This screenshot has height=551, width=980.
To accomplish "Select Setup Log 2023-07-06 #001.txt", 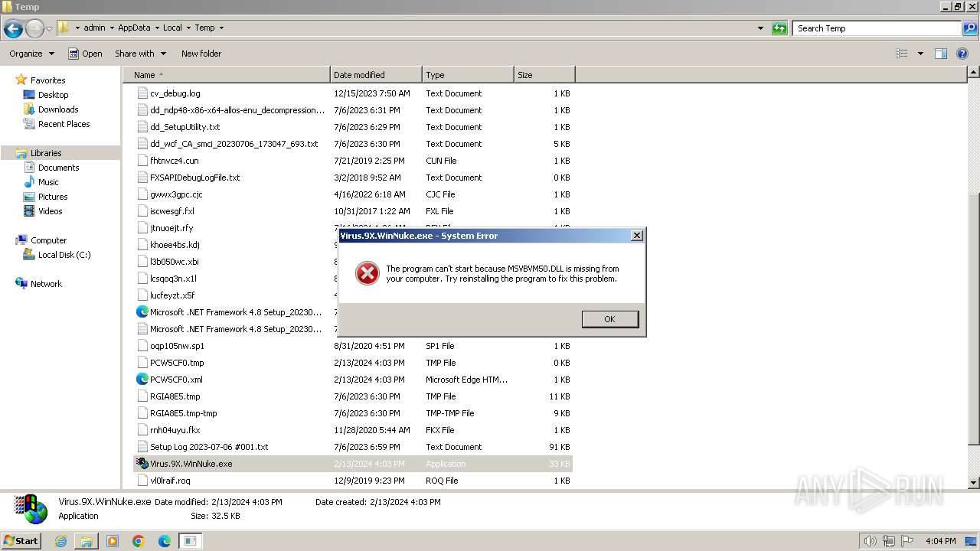I will pos(208,447).
